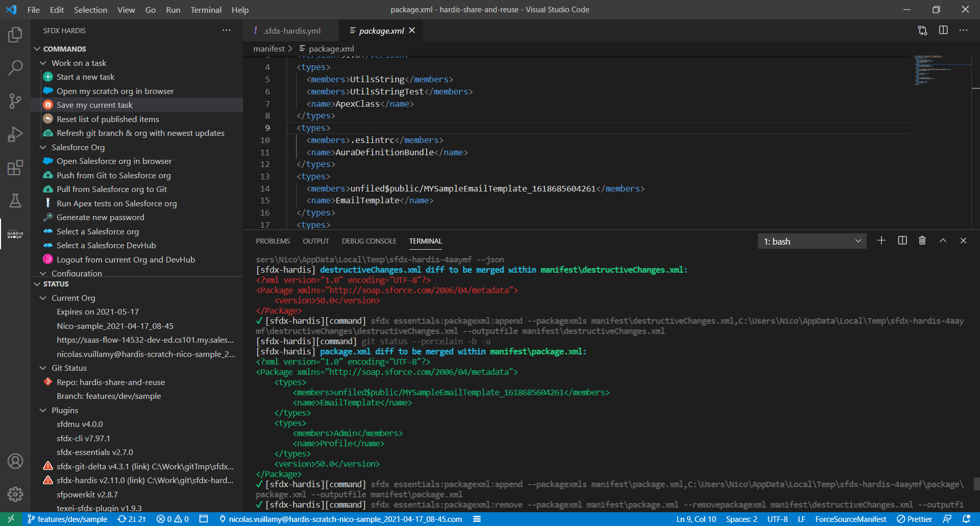The image size is (980, 526).
Task: Open the terminal selector dropdown '1: bash'
Action: pyautogui.click(x=812, y=241)
